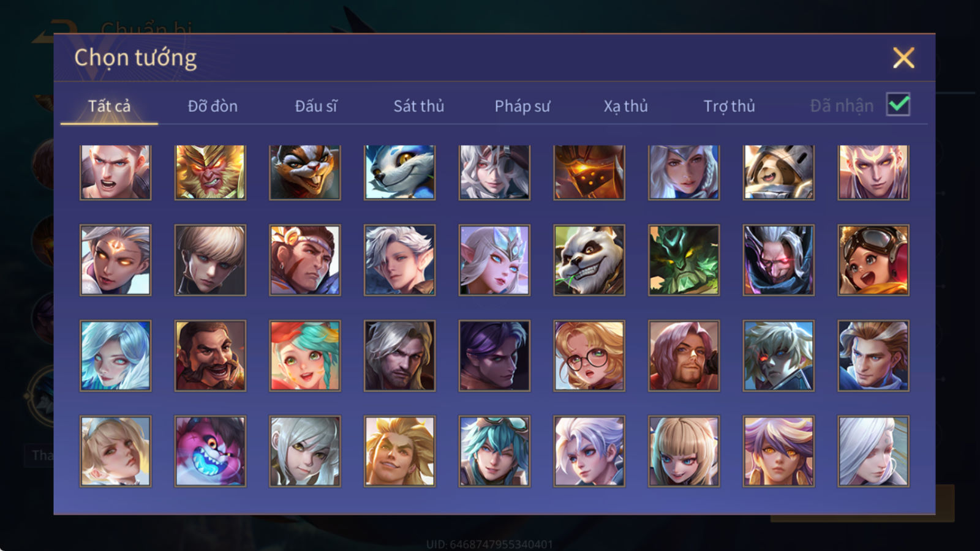980x551 pixels.
Task: Switch to the Đỡ đòn tab
Action: tap(213, 106)
